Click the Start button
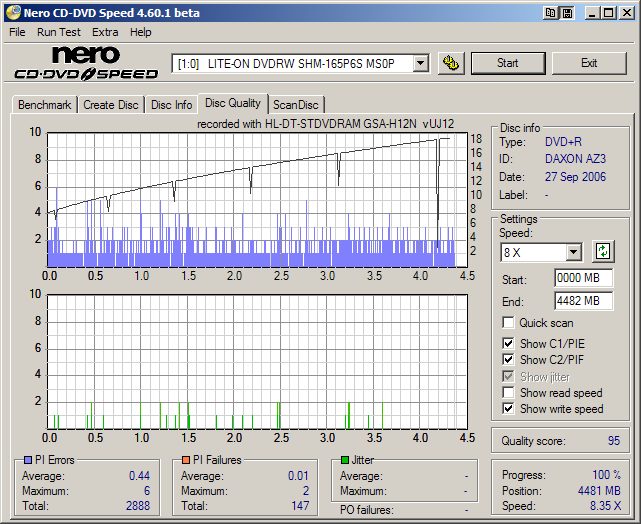 pos(508,63)
